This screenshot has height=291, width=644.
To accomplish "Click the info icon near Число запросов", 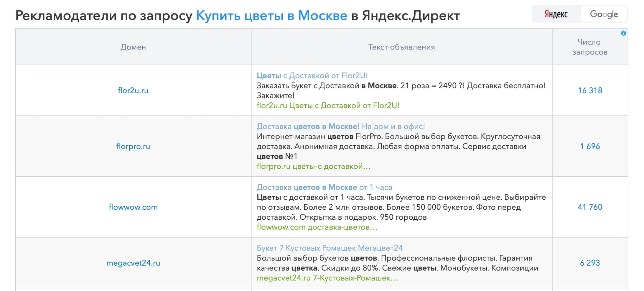I will click(x=623, y=33).
